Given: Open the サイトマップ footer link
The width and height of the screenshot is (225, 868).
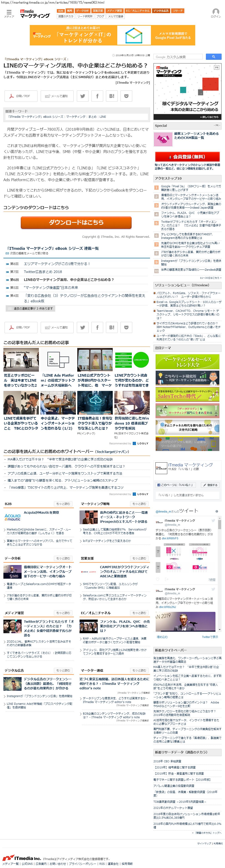Looking at the screenshot, I should point(204,843).
